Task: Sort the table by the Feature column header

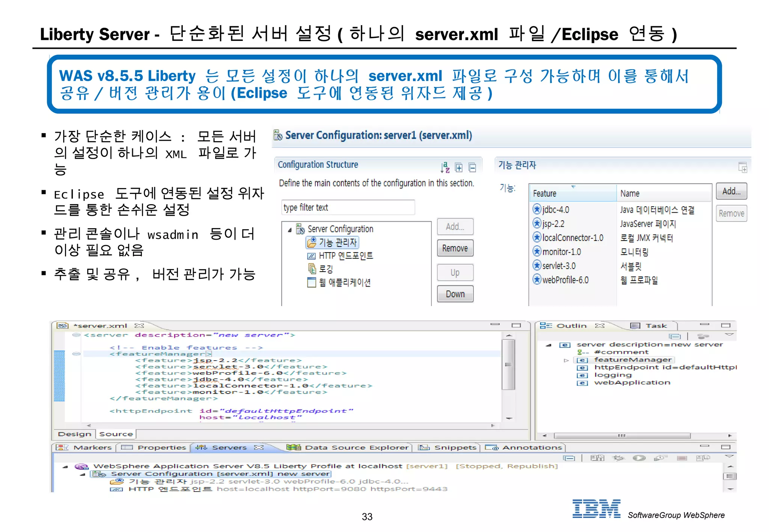Action: (x=573, y=193)
